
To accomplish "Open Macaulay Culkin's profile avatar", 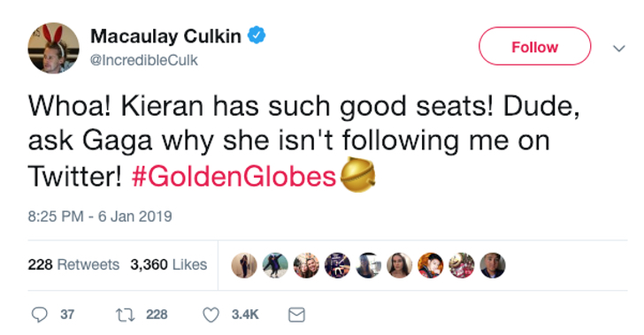I will [53, 48].
